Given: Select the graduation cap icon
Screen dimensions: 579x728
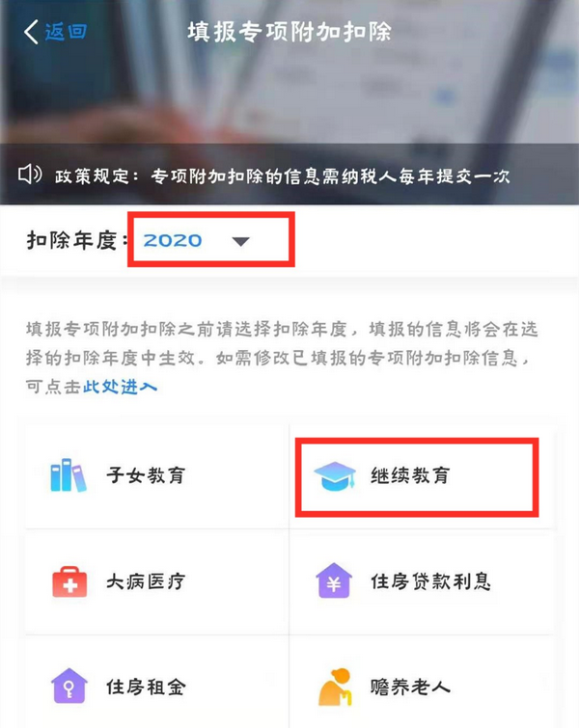Looking at the screenshot, I should coord(335,476).
